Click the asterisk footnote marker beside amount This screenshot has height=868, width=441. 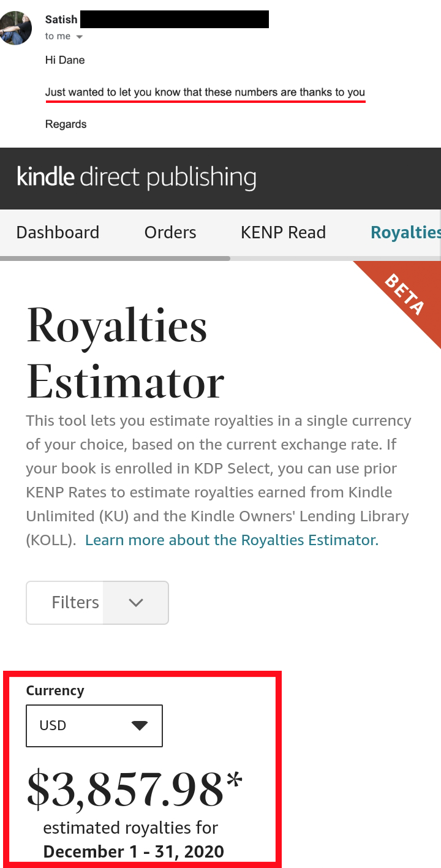tap(235, 782)
